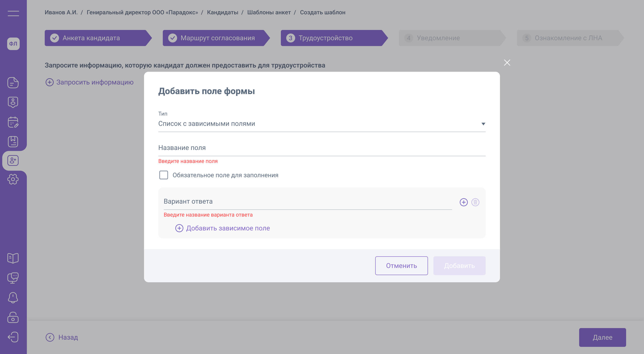Open Шаблоны анкет breadcrumb link
The height and width of the screenshot is (354, 644).
point(269,12)
